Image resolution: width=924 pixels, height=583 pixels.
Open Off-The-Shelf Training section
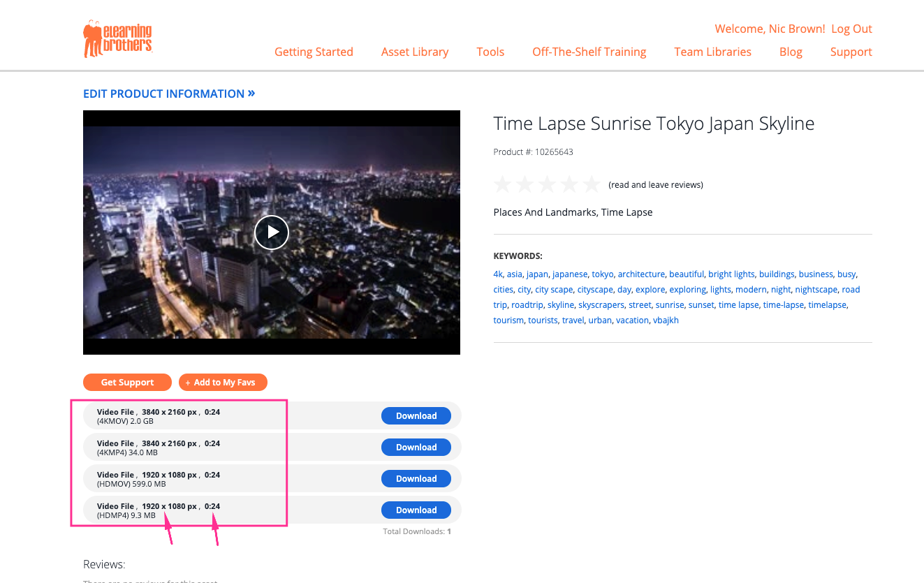tap(589, 52)
